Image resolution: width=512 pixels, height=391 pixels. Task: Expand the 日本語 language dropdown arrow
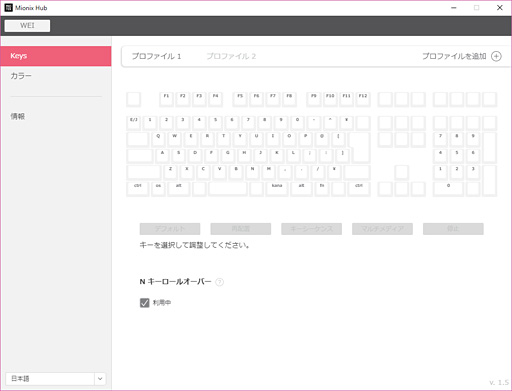(100, 379)
